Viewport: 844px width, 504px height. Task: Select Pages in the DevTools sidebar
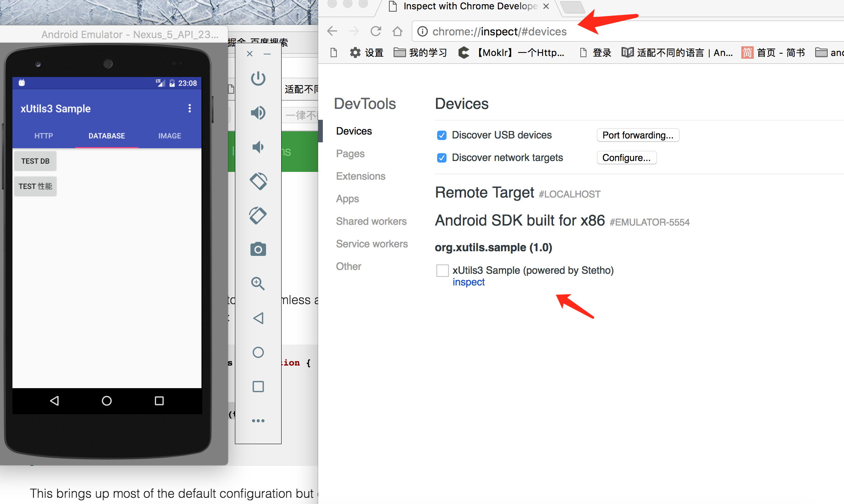pyautogui.click(x=350, y=154)
